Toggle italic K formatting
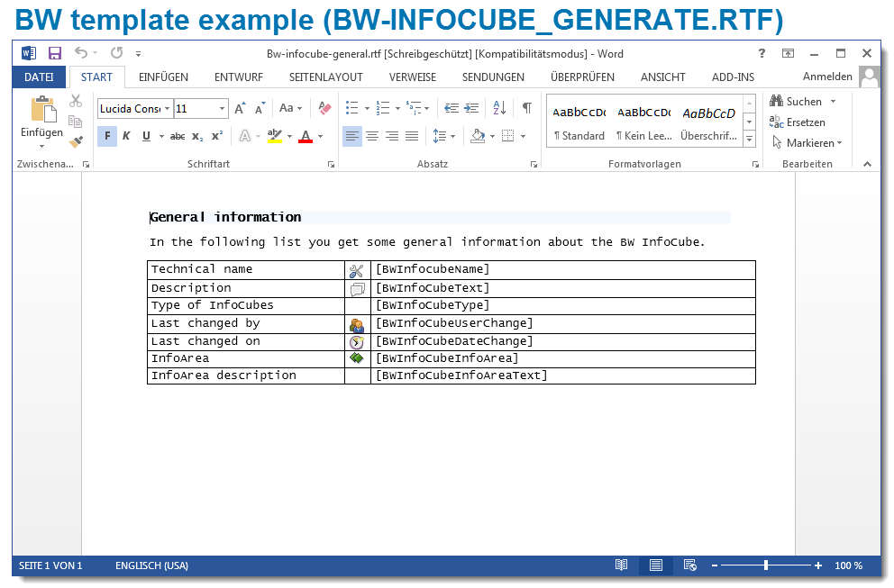Image resolution: width=894 pixels, height=588 pixels. click(x=126, y=136)
